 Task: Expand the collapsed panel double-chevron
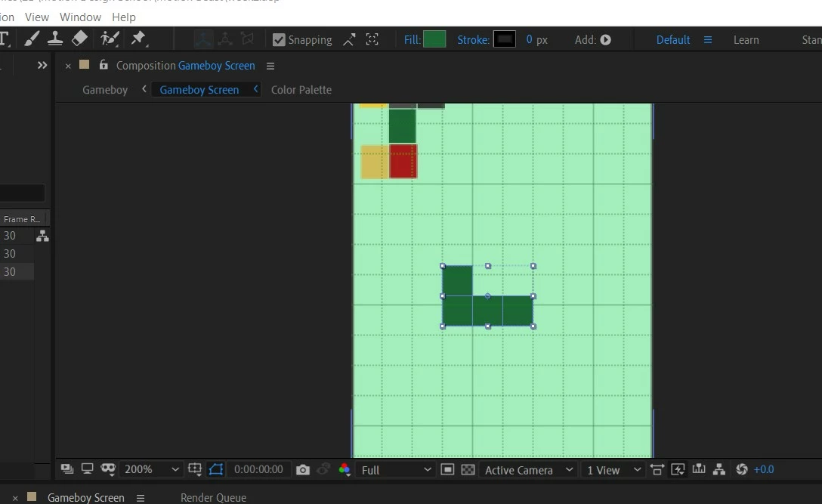point(42,66)
